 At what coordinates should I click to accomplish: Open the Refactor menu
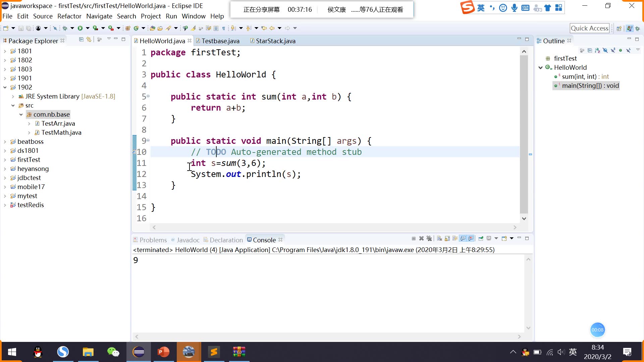pyautogui.click(x=69, y=16)
